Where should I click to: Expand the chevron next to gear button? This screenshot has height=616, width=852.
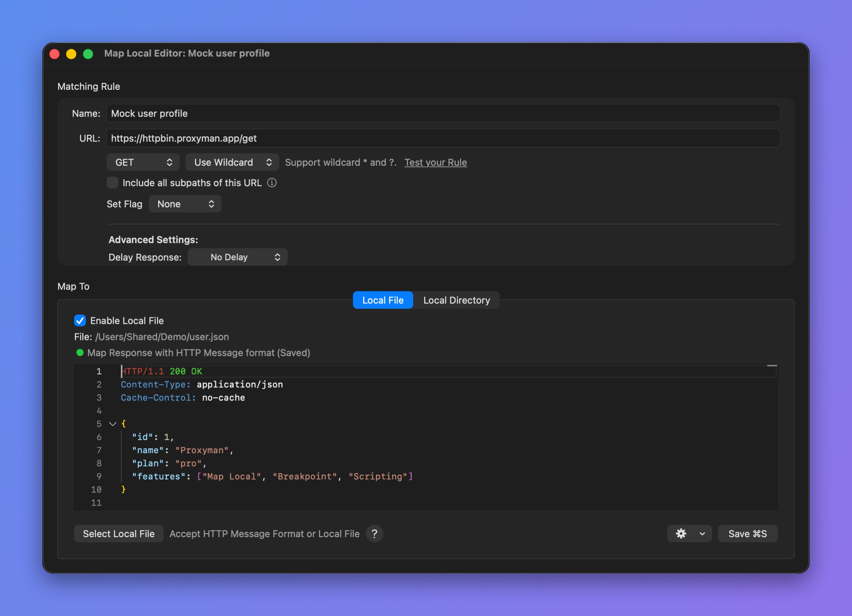coord(702,533)
